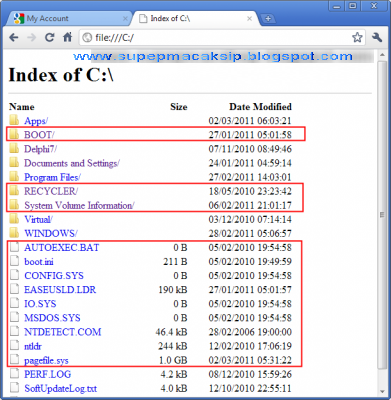391x400 pixels.
Task: Switch to the My Account tab
Action: tap(68, 19)
